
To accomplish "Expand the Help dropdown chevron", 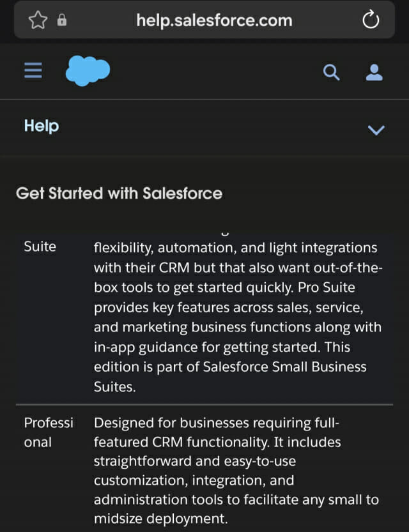I will click(x=376, y=130).
